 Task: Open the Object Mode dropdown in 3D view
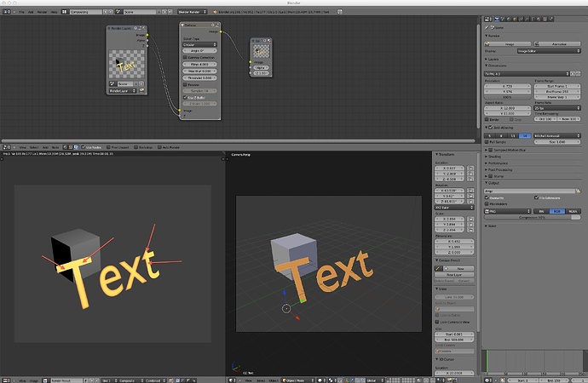tap(297, 380)
